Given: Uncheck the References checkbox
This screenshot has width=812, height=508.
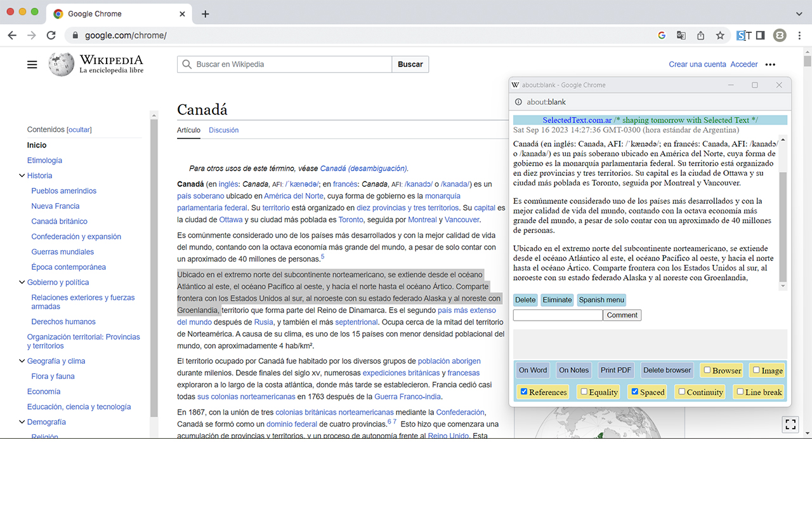Looking at the screenshot, I should (524, 391).
